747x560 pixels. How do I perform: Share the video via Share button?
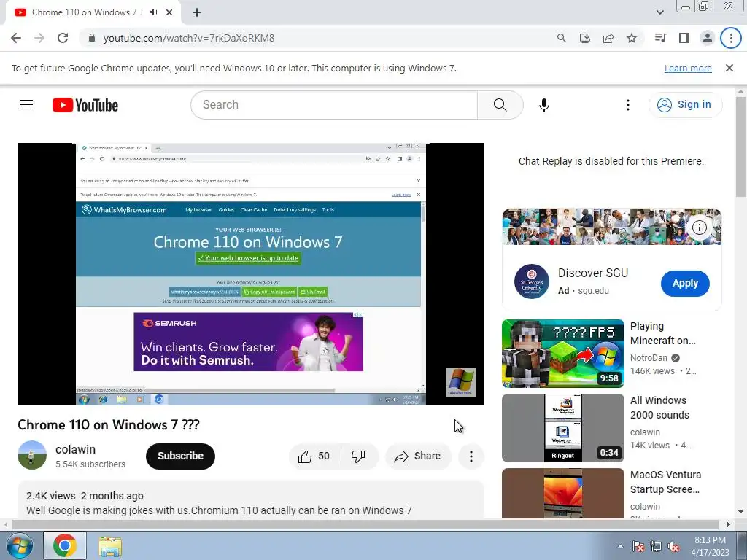(418, 456)
